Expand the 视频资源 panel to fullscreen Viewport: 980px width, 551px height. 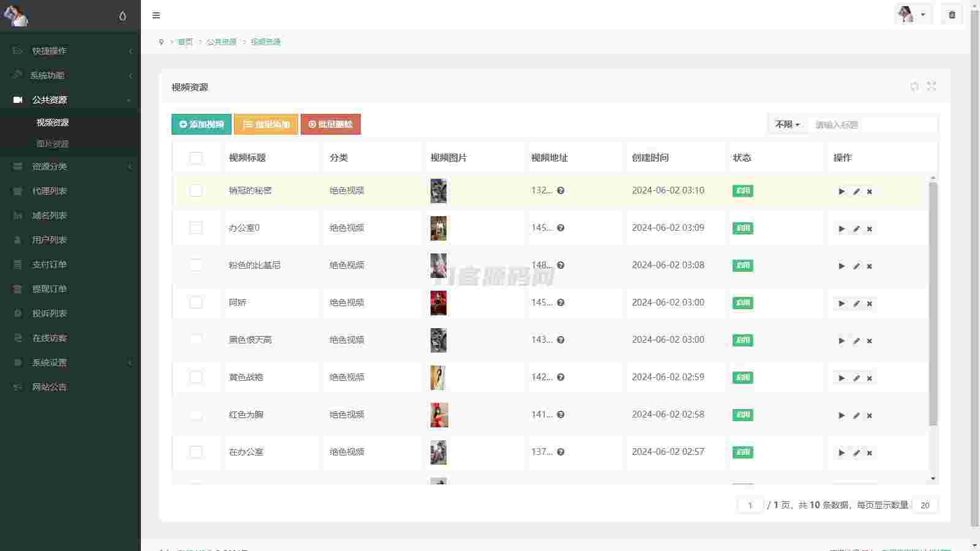point(932,86)
